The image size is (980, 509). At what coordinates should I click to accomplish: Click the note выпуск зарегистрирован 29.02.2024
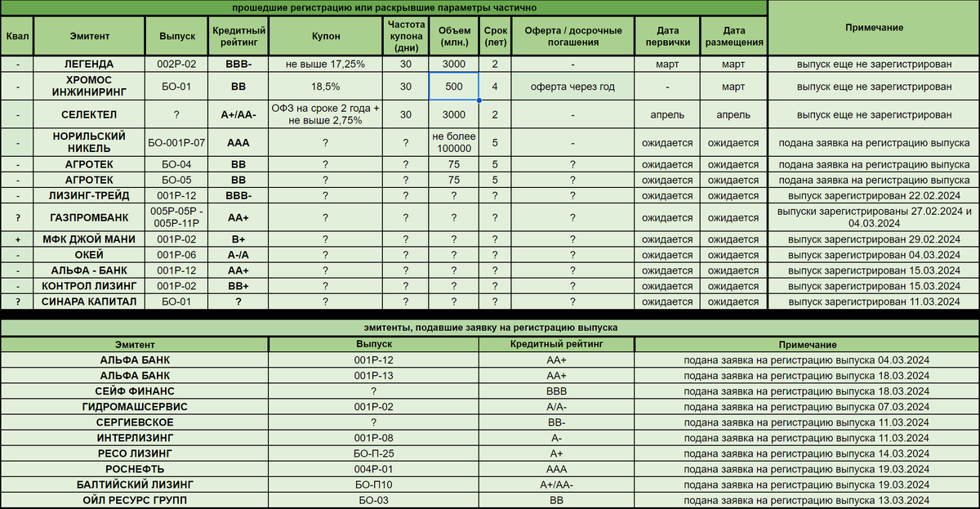point(874,239)
